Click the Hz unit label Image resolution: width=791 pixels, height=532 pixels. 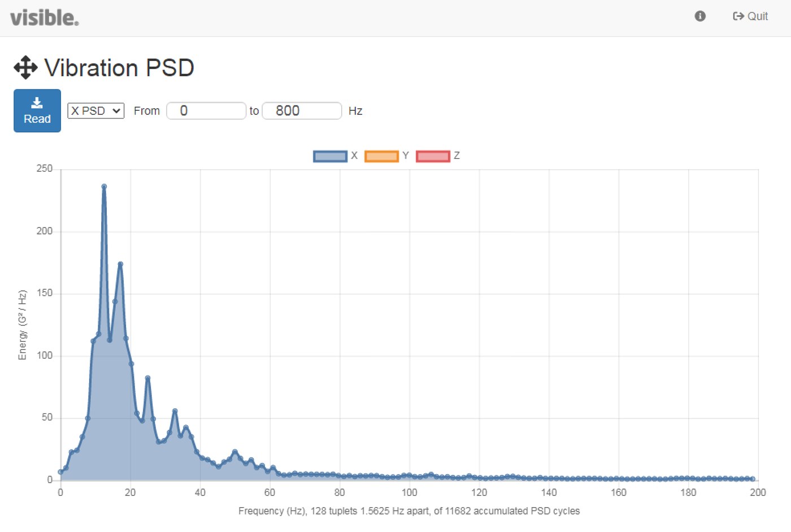[x=355, y=111]
